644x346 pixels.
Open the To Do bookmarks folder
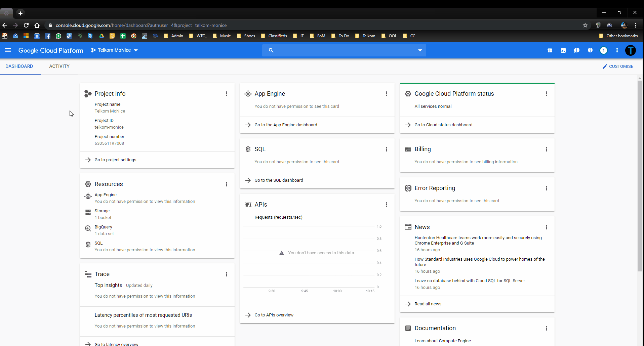[340, 36]
